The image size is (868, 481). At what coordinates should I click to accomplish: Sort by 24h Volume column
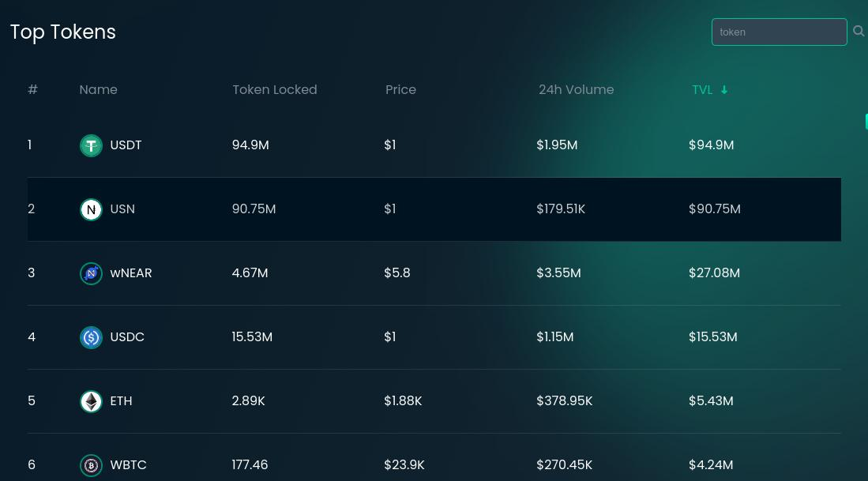coord(577,90)
